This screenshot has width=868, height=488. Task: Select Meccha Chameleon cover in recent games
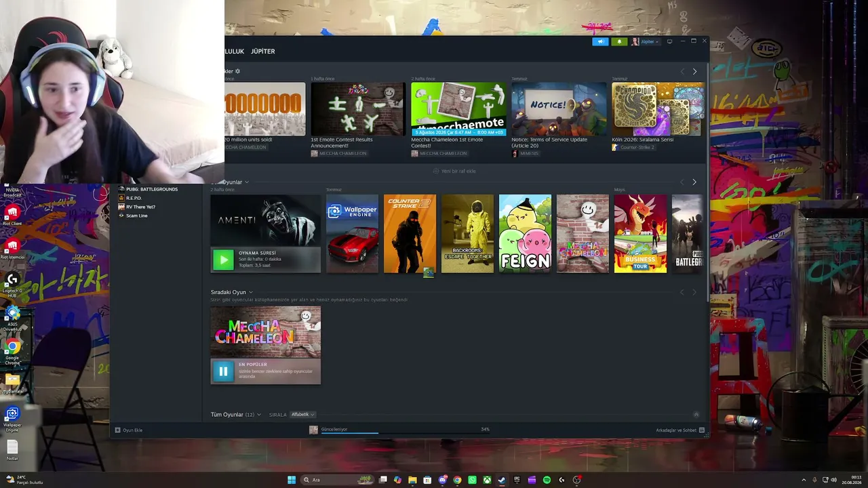tap(583, 234)
